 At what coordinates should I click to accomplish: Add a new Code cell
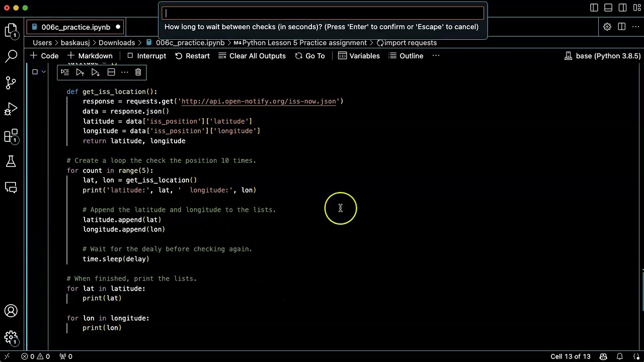tap(44, 56)
